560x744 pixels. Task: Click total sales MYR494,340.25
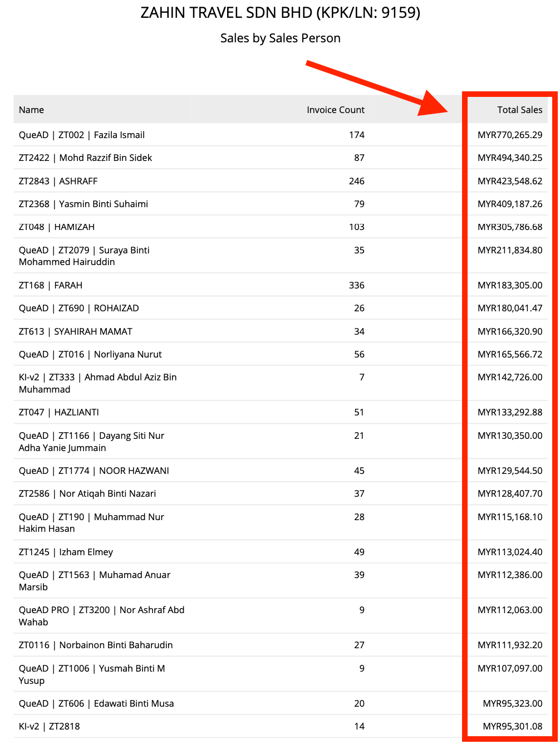[x=510, y=158]
